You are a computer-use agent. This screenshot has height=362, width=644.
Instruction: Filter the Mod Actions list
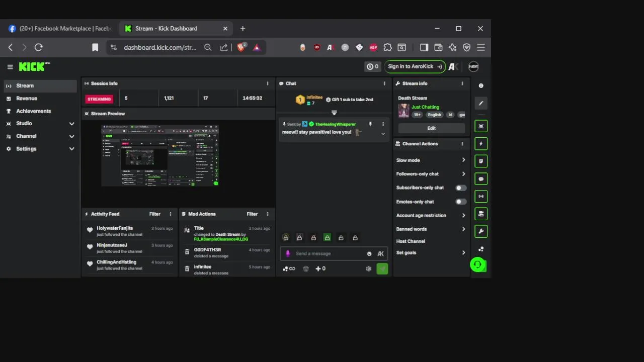pos(252,214)
